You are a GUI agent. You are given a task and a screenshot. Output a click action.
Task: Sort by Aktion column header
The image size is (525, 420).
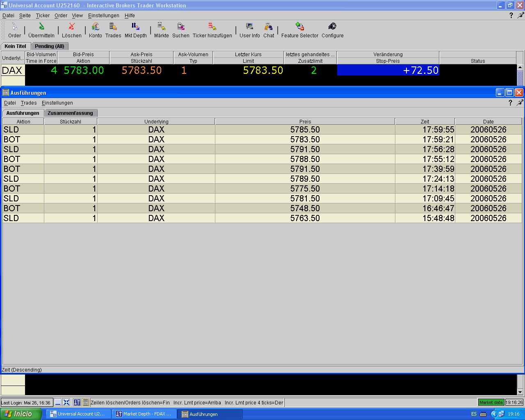point(23,121)
